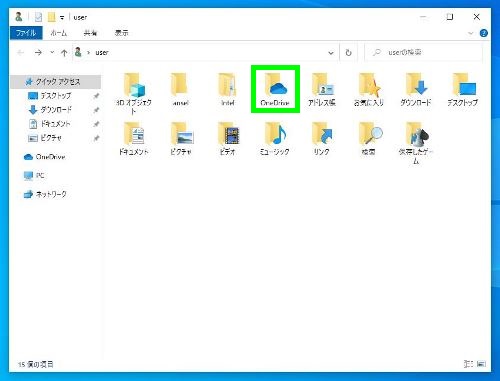Open the 3D オブジェクト folder
The height and width of the screenshot is (381, 500).
133,92
